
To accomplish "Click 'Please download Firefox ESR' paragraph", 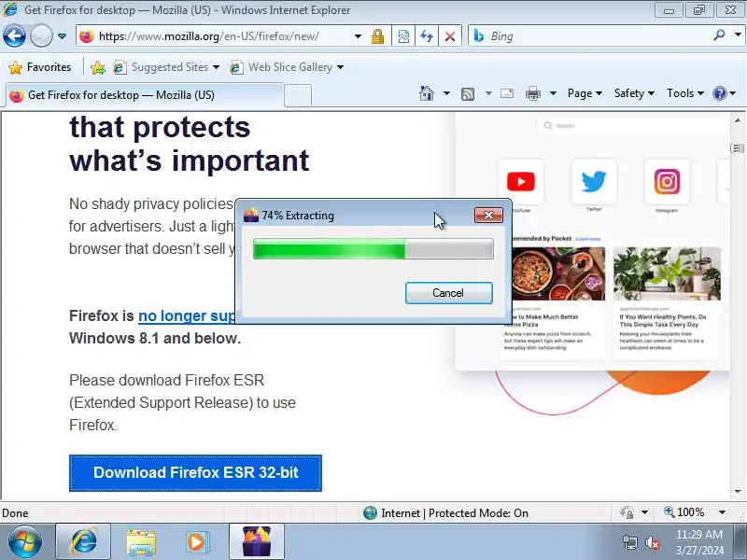I will 182,402.
